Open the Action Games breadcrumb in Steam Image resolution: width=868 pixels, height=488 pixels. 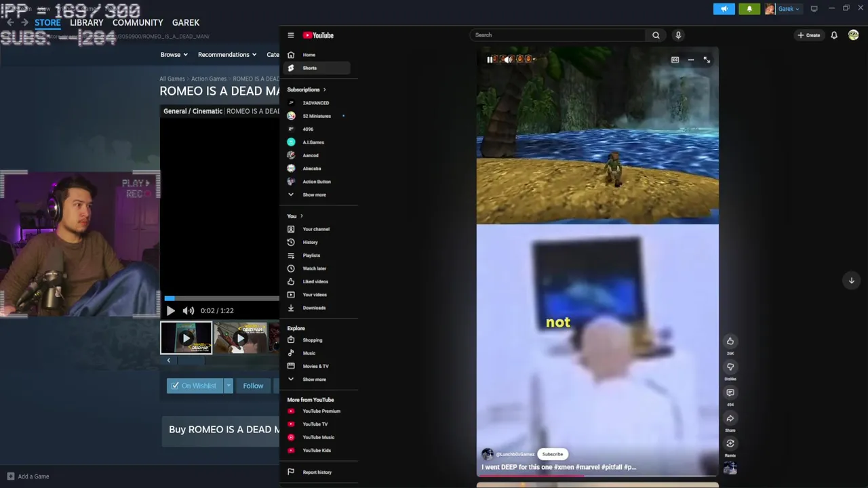[209, 79]
